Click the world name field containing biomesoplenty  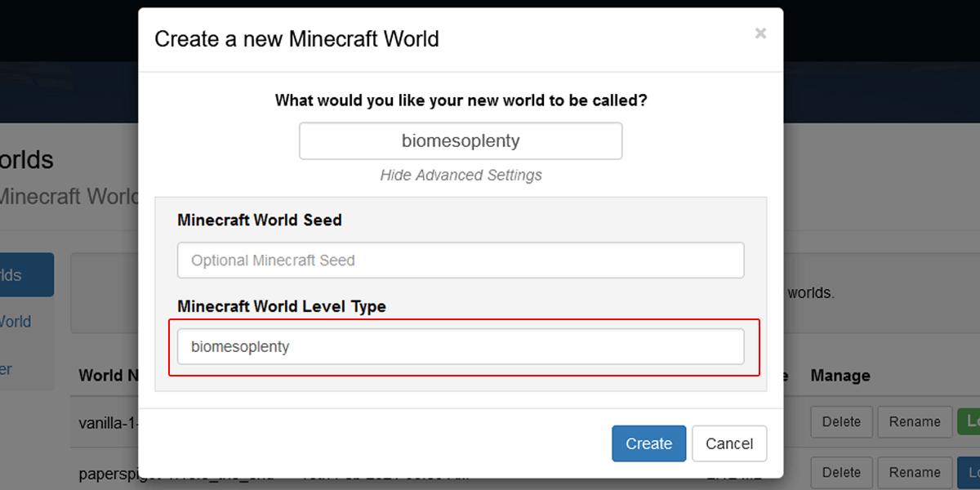point(461,140)
